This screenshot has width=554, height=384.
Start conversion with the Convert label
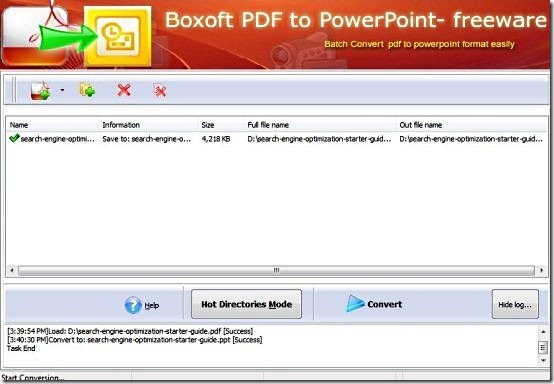pyautogui.click(x=384, y=304)
